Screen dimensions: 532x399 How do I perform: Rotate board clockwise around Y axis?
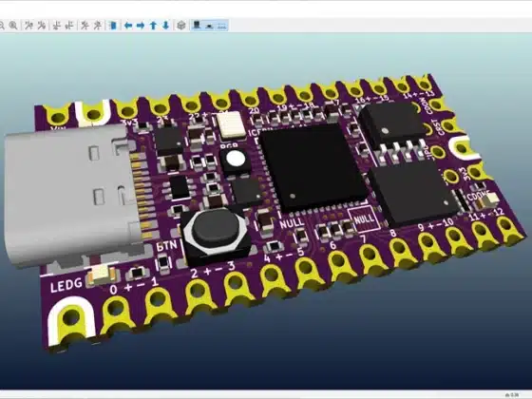57,26
